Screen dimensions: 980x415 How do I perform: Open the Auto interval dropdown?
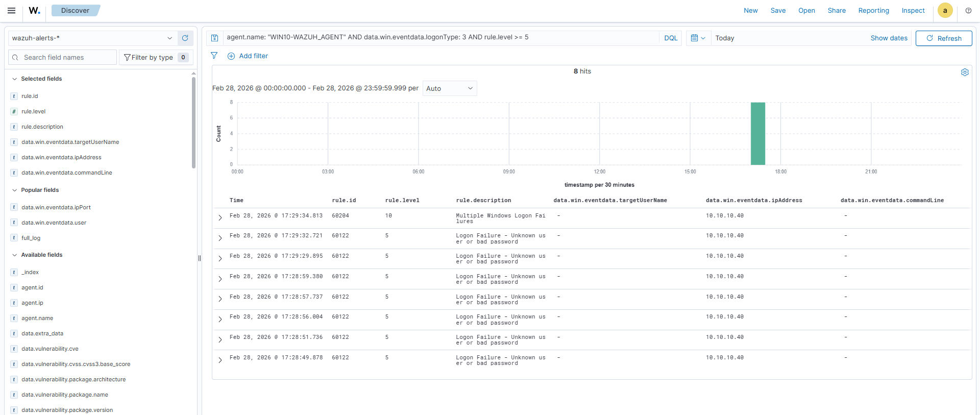point(449,89)
